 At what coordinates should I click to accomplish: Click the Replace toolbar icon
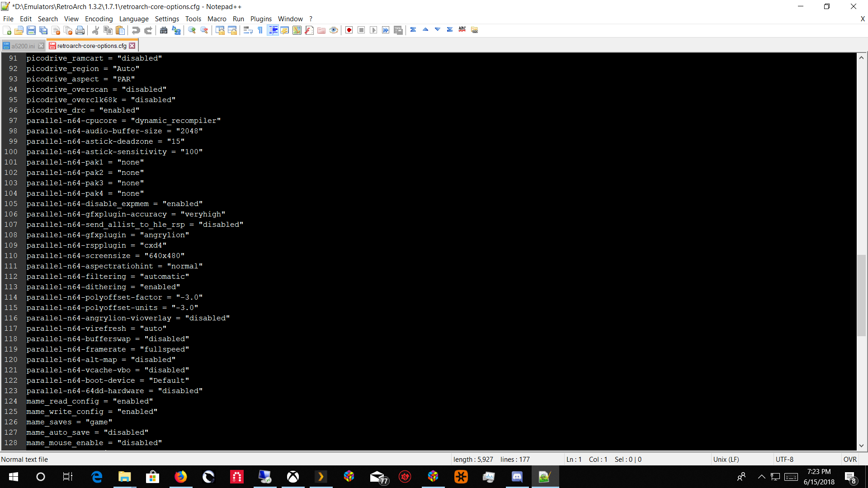coord(176,30)
